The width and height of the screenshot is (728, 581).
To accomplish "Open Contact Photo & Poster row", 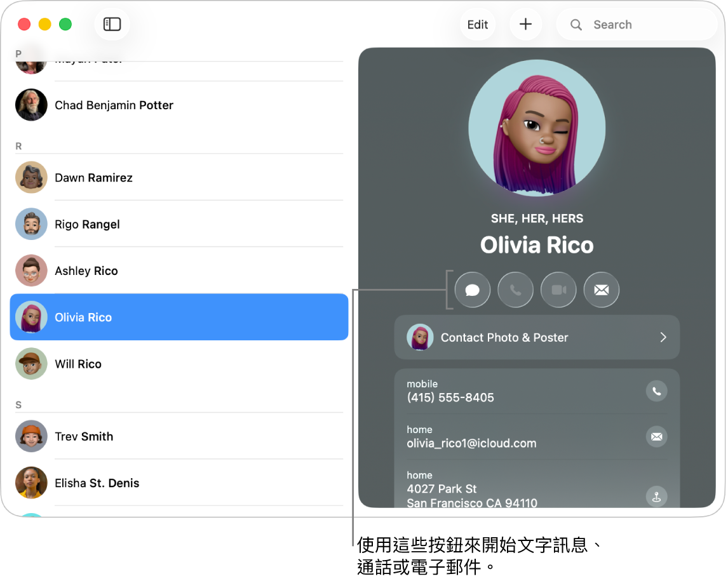I will pyautogui.click(x=537, y=337).
